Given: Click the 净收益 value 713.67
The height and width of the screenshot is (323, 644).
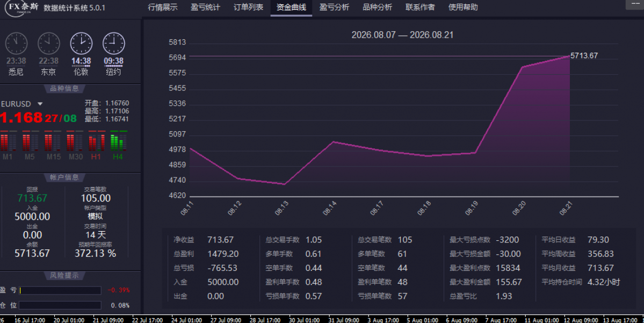Looking at the screenshot, I should [221, 240].
